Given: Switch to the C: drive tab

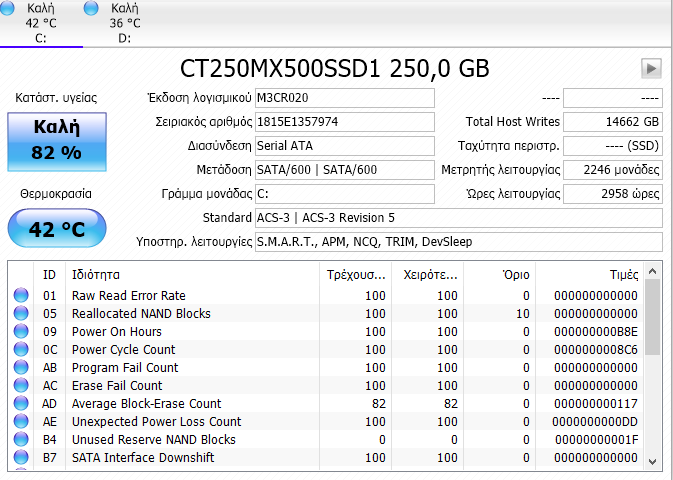Looking at the screenshot, I should click(41, 23).
